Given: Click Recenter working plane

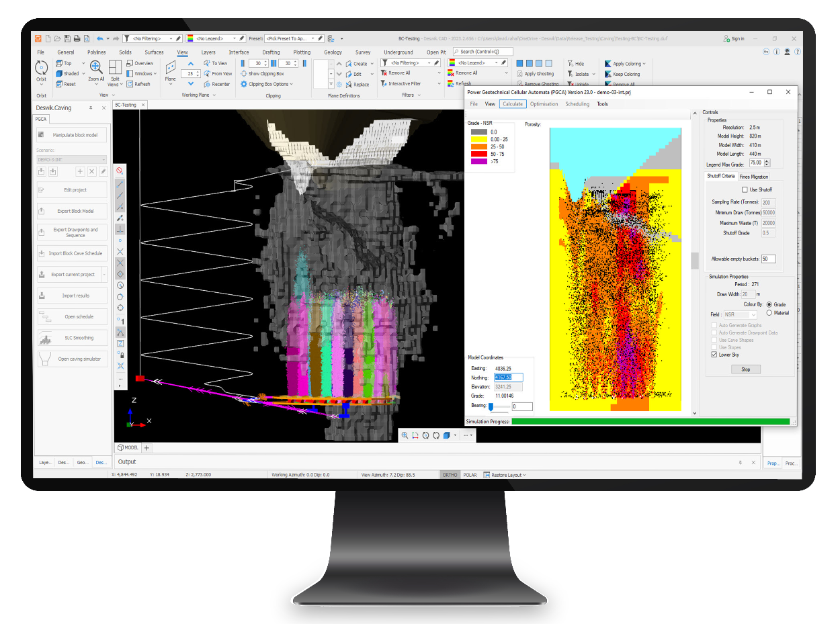Looking at the screenshot, I should tap(216, 84).
